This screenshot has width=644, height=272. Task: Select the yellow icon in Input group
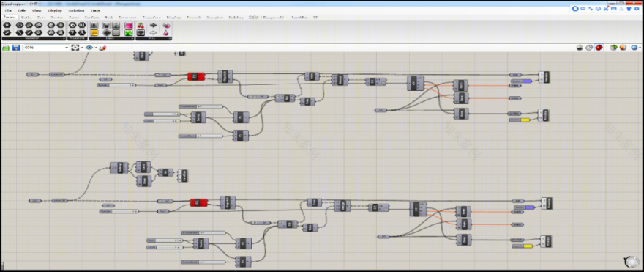pos(94,32)
